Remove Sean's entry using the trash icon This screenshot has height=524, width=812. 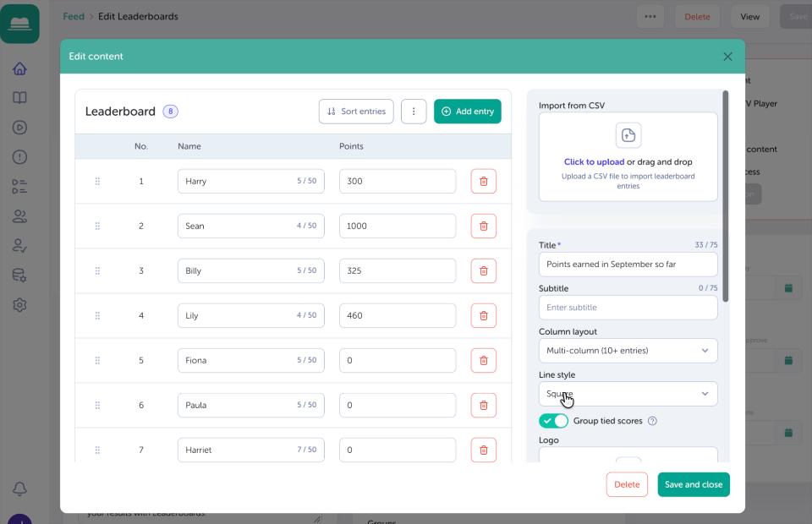click(483, 226)
